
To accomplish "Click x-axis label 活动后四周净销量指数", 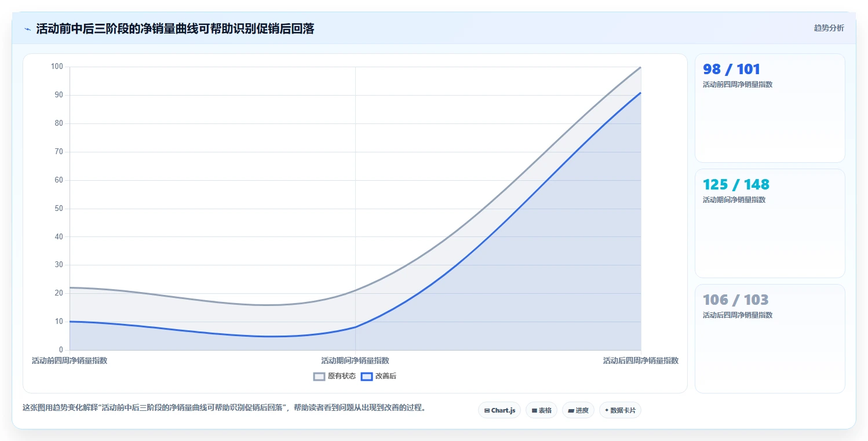I will click(x=641, y=360).
